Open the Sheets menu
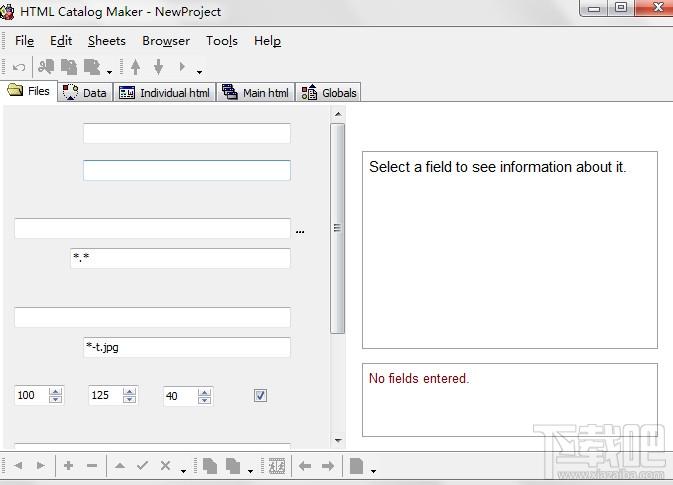The image size is (673, 485). tap(106, 41)
